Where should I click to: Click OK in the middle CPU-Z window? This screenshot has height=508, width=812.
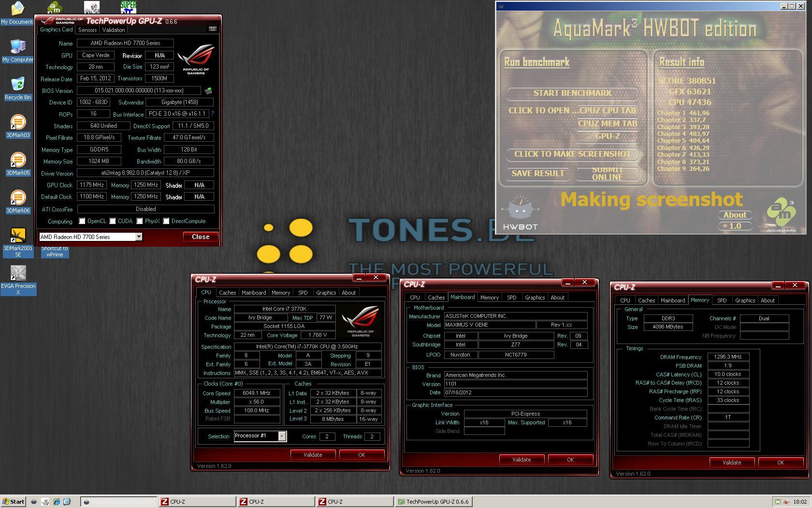[570, 460]
